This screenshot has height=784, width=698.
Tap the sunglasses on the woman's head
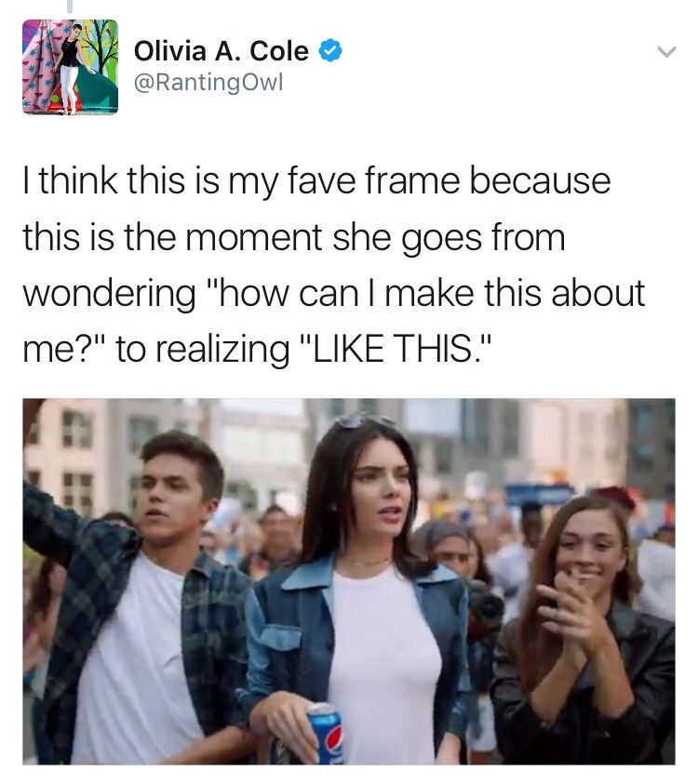click(x=363, y=421)
